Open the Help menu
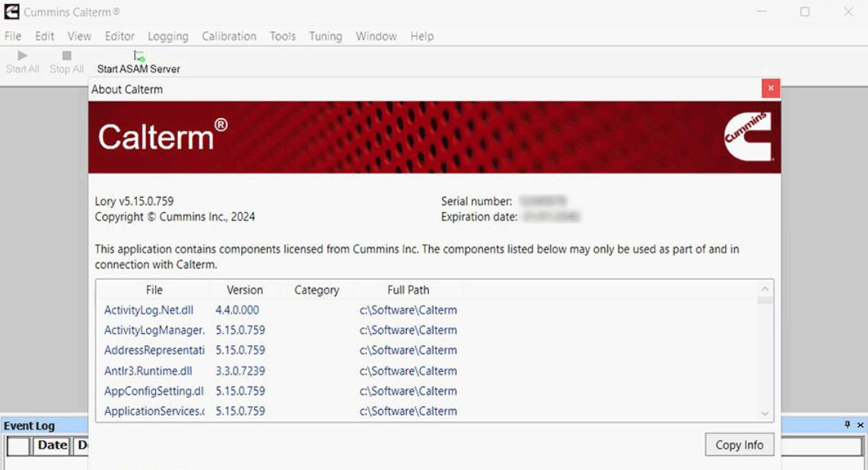This screenshot has height=470, width=868. 422,36
